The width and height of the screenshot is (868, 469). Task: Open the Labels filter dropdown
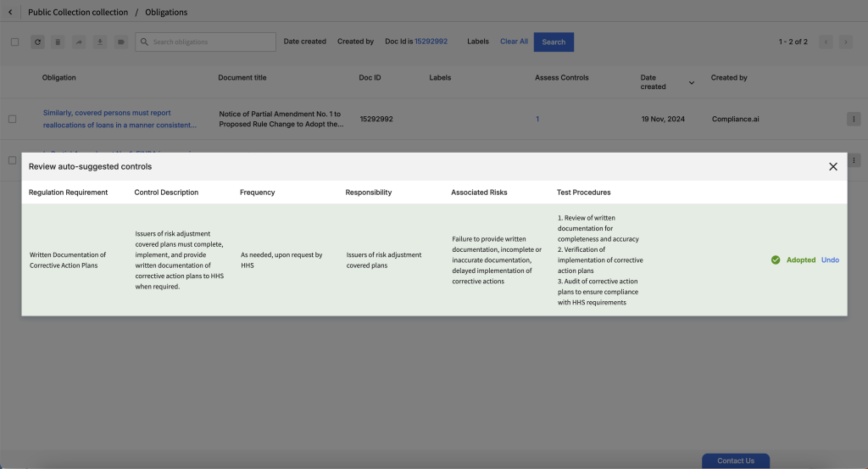click(477, 42)
